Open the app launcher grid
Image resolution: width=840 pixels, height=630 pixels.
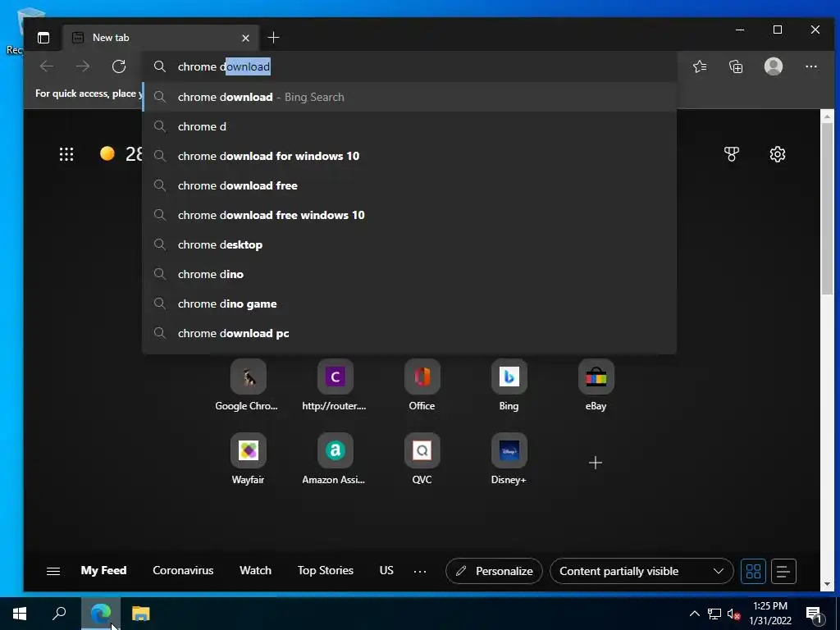click(66, 154)
